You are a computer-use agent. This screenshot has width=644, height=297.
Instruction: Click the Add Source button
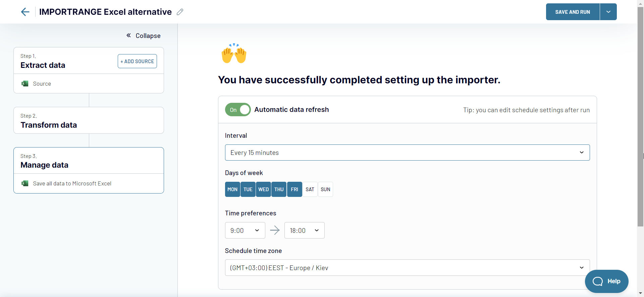(x=137, y=61)
